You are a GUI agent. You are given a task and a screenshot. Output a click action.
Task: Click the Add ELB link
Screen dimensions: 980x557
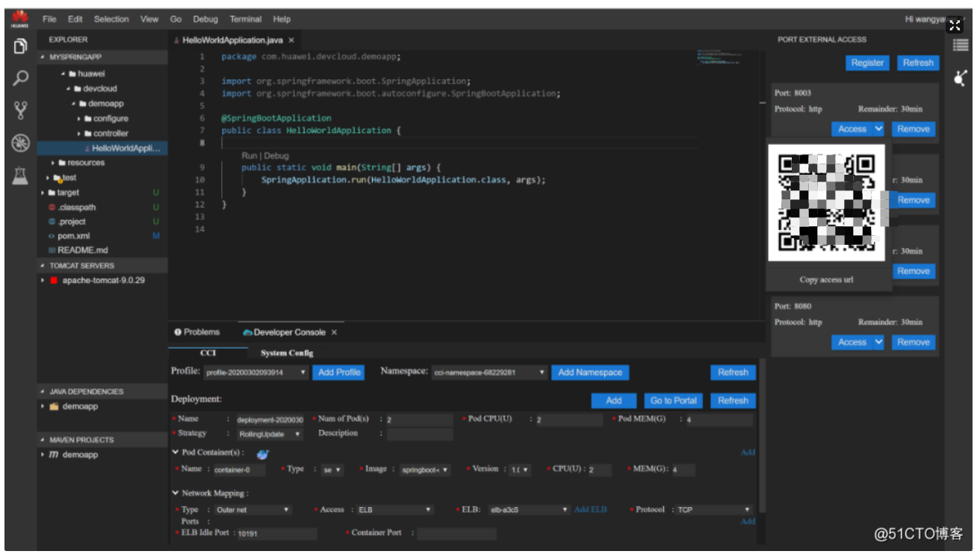click(x=590, y=510)
